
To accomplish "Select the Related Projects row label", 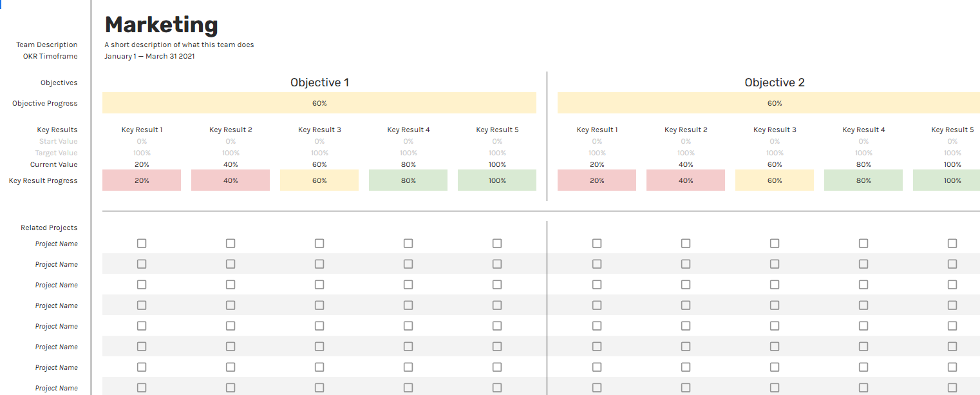I will tap(49, 227).
